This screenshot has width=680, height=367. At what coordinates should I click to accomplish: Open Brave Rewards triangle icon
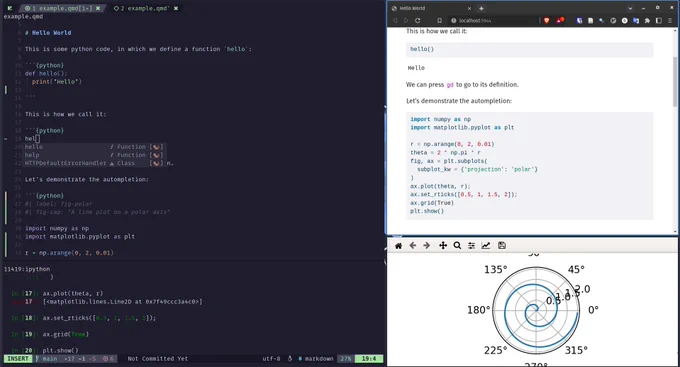pyautogui.click(x=560, y=20)
